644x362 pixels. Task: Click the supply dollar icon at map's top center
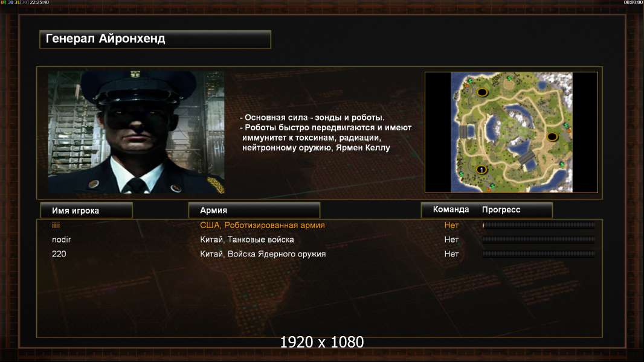(x=509, y=78)
